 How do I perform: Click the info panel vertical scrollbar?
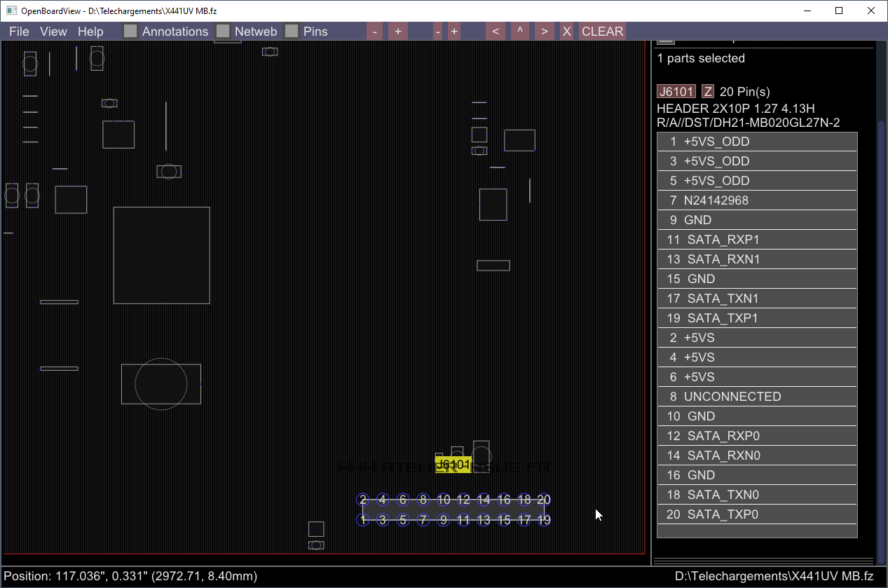pyautogui.click(x=881, y=336)
